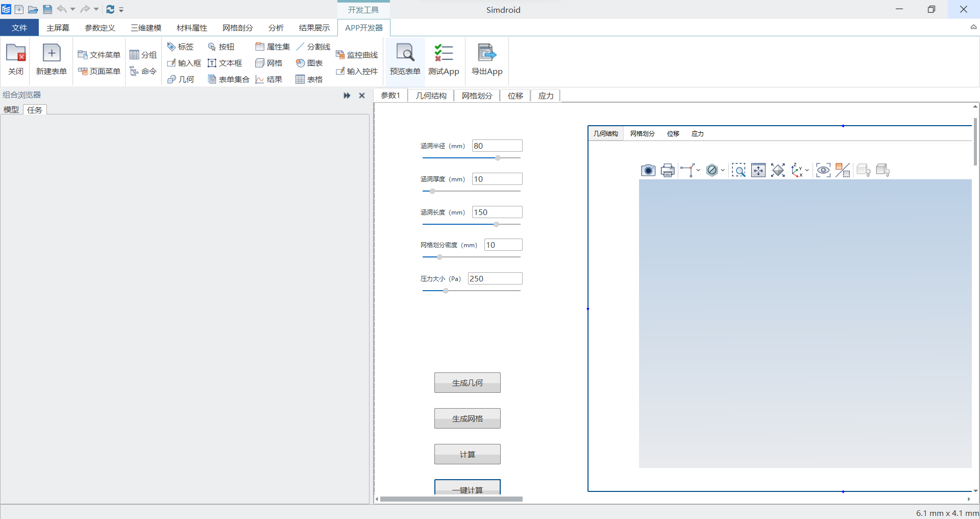Open the 文件 menu tab
This screenshot has width=980, height=519.
point(19,28)
